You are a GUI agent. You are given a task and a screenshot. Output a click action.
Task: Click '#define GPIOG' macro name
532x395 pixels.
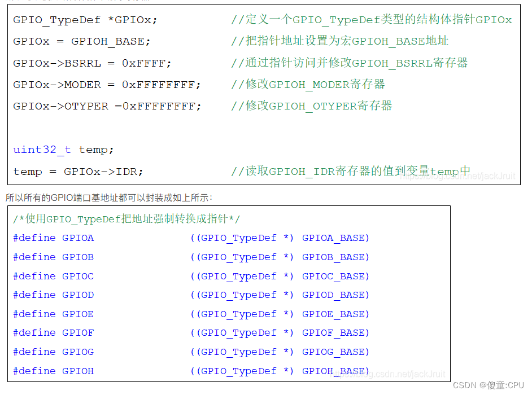[53, 352]
